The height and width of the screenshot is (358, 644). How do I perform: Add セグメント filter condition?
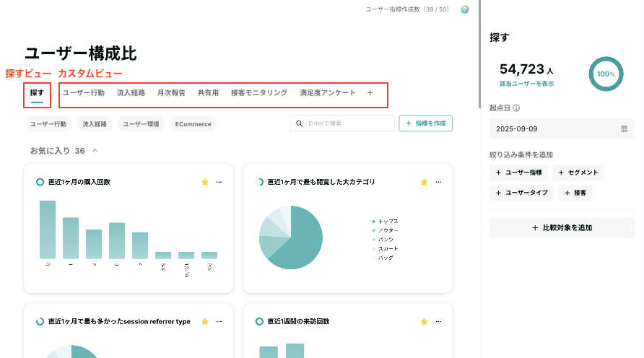coord(578,173)
